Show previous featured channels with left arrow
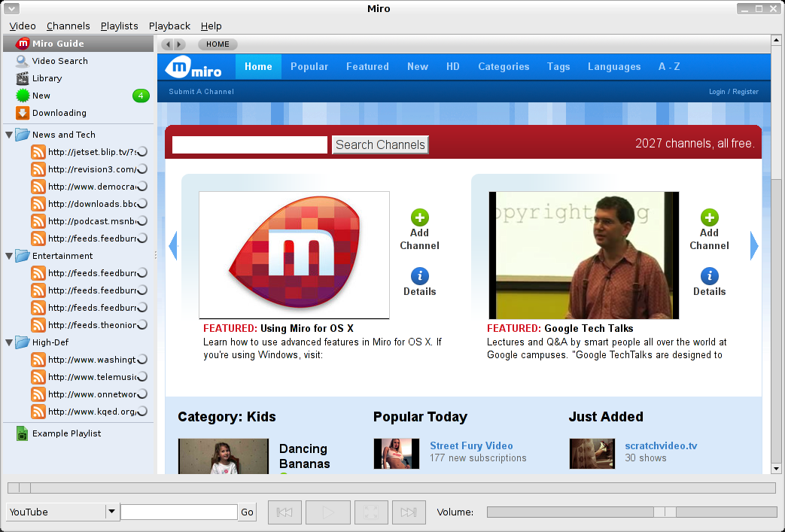The height and width of the screenshot is (532, 785). (173, 246)
